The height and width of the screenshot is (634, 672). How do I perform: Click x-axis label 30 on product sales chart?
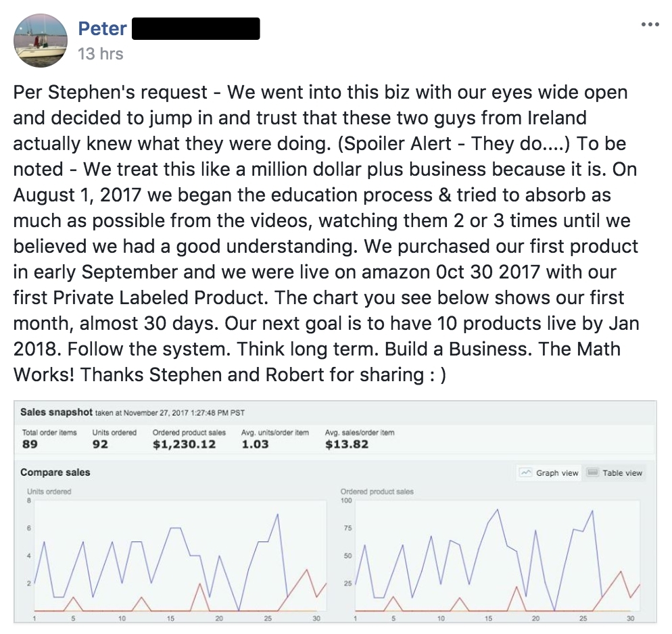click(x=631, y=619)
